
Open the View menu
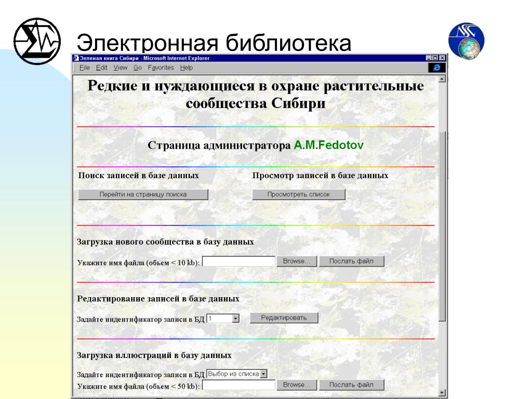120,68
